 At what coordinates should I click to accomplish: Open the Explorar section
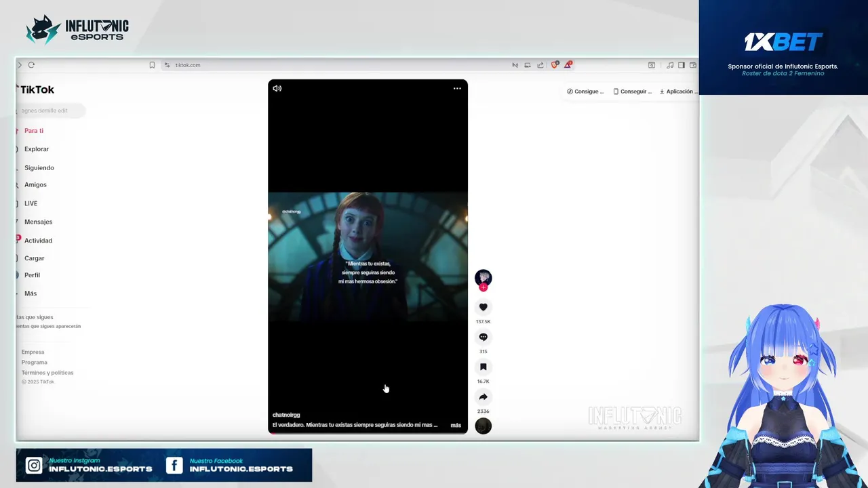[36, 149]
